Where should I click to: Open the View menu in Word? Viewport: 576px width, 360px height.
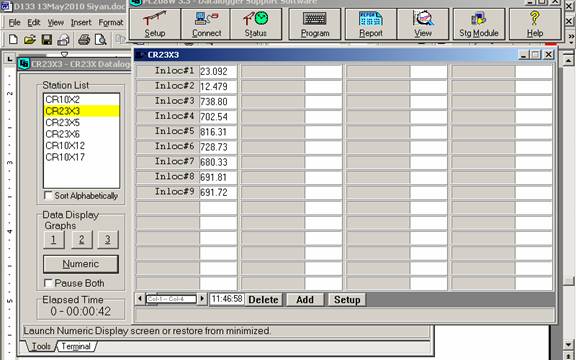click(55, 22)
